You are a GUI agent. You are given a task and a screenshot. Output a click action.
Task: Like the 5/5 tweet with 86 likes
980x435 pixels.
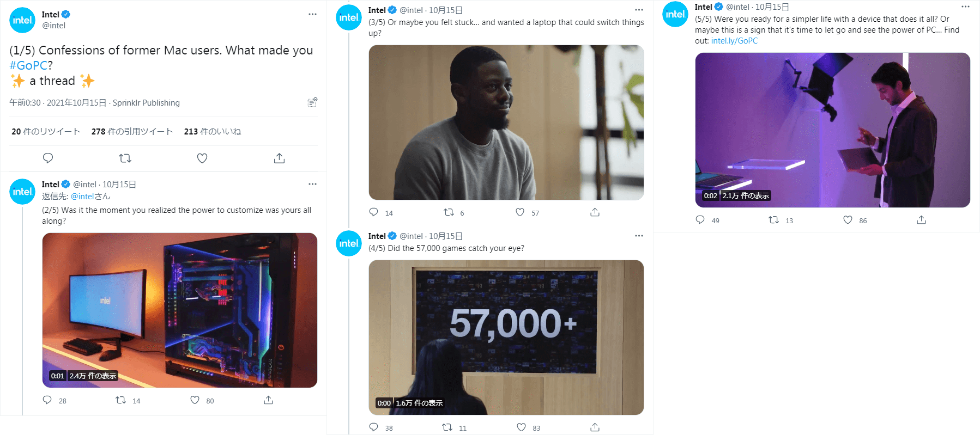848,220
